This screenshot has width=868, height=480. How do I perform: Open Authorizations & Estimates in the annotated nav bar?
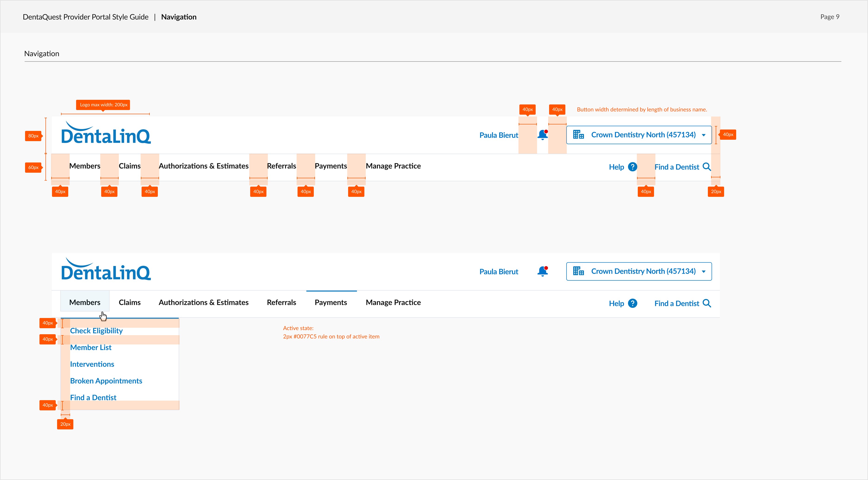tap(204, 166)
